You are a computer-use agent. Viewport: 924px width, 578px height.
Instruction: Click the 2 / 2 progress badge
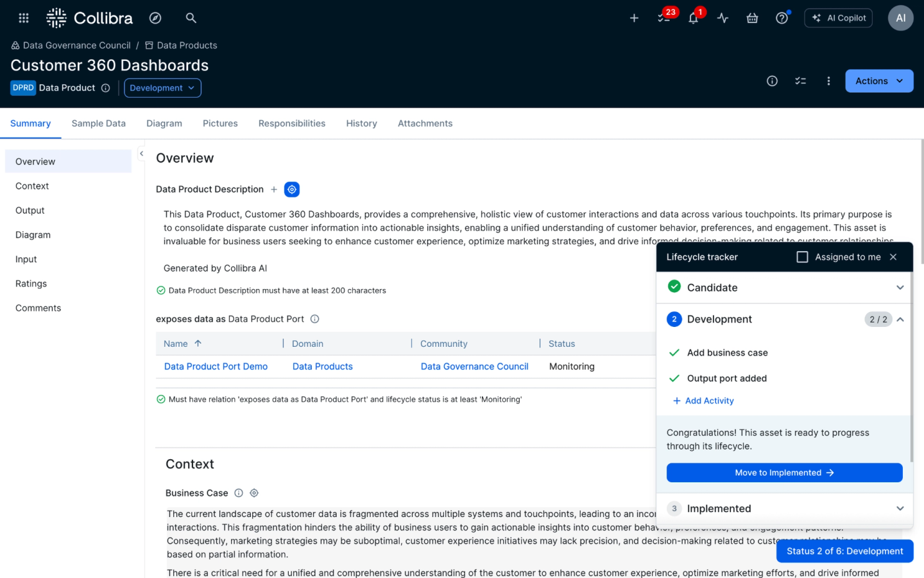point(878,319)
